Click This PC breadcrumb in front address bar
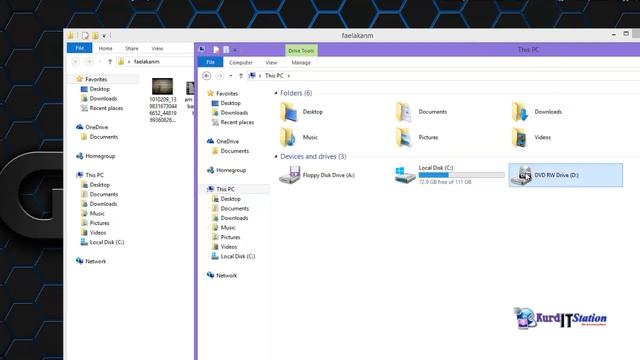This screenshot has height=360, width=640. pos(274,76)
